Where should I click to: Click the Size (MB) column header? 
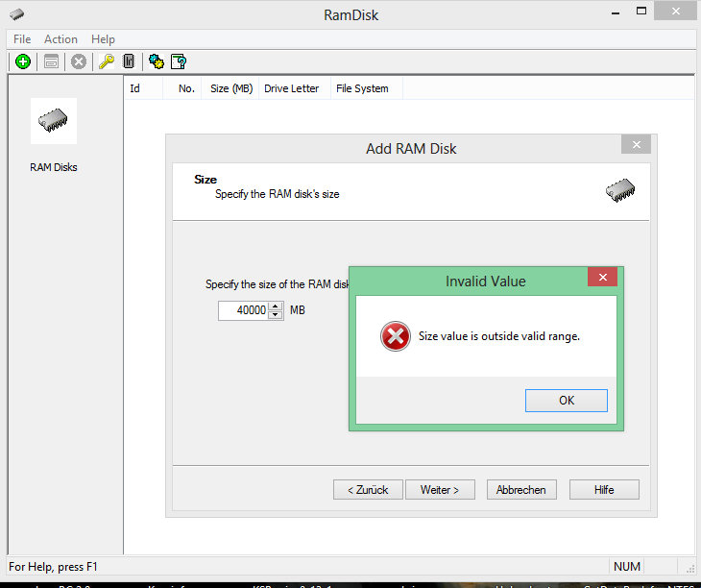[231, 88]
